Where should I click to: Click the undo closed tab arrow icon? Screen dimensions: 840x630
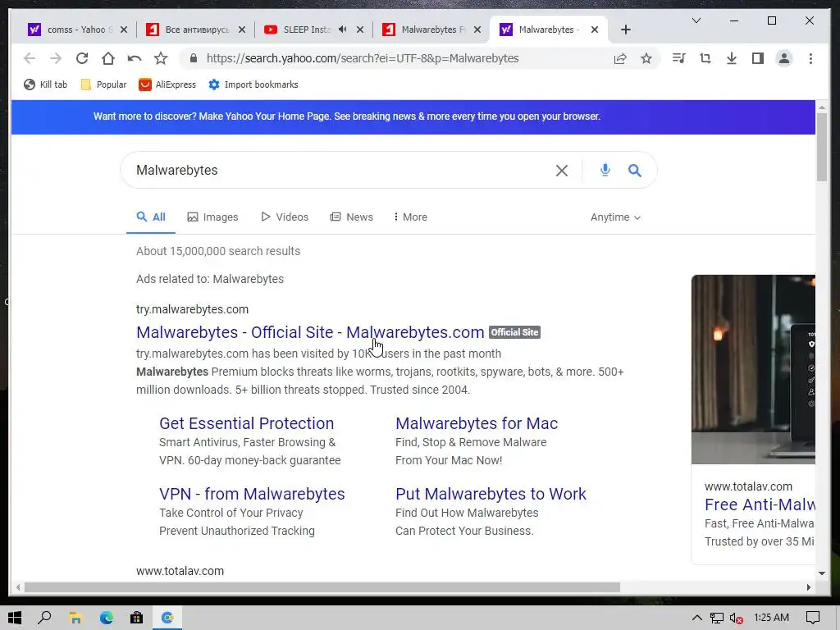(135, 58)
